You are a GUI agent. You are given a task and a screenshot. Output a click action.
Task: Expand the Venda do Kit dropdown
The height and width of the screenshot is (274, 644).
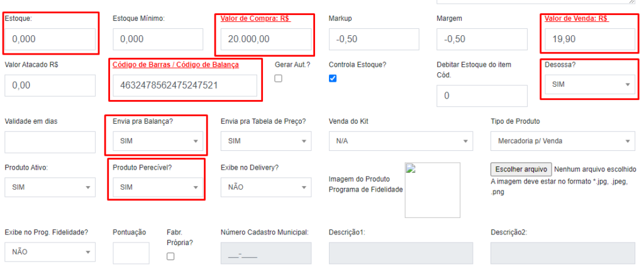click(401, 141)
